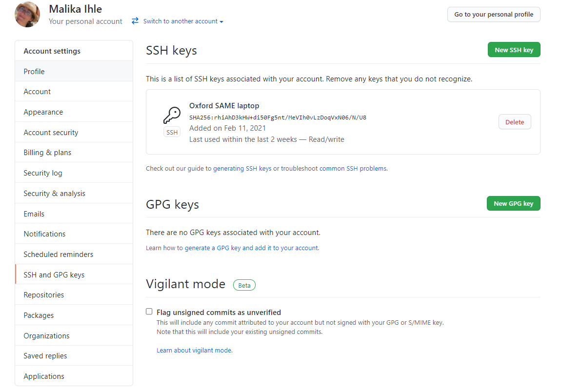Open Scheduled reminders settings
Viewport: 561px width, 392px height.
pyautogui.click(x=58, y=254)
